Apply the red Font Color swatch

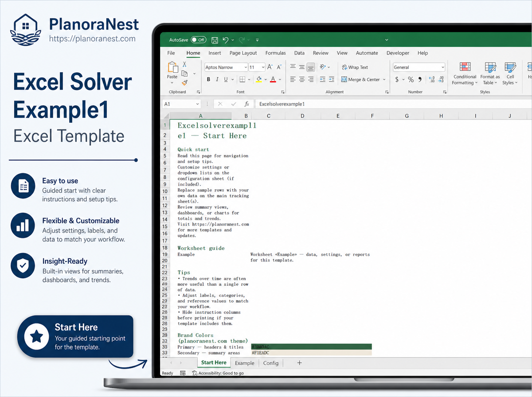click(273, 80)
